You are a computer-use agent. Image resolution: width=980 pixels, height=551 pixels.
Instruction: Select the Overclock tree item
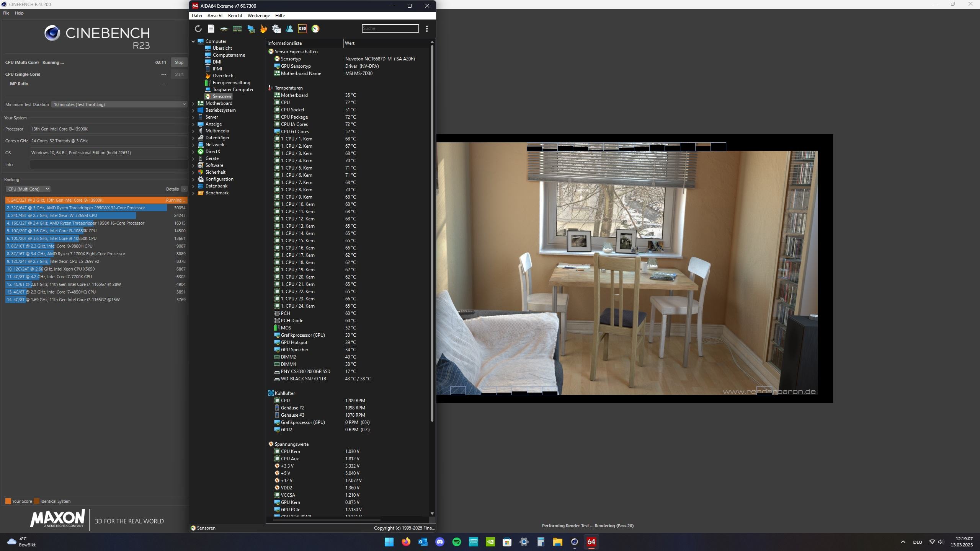coord(223,76)
